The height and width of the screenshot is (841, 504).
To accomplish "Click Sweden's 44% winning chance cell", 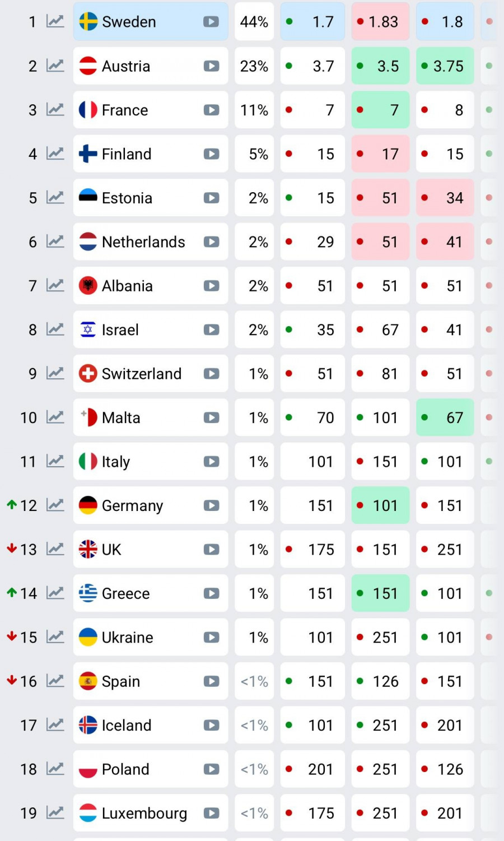I will 254,22.
